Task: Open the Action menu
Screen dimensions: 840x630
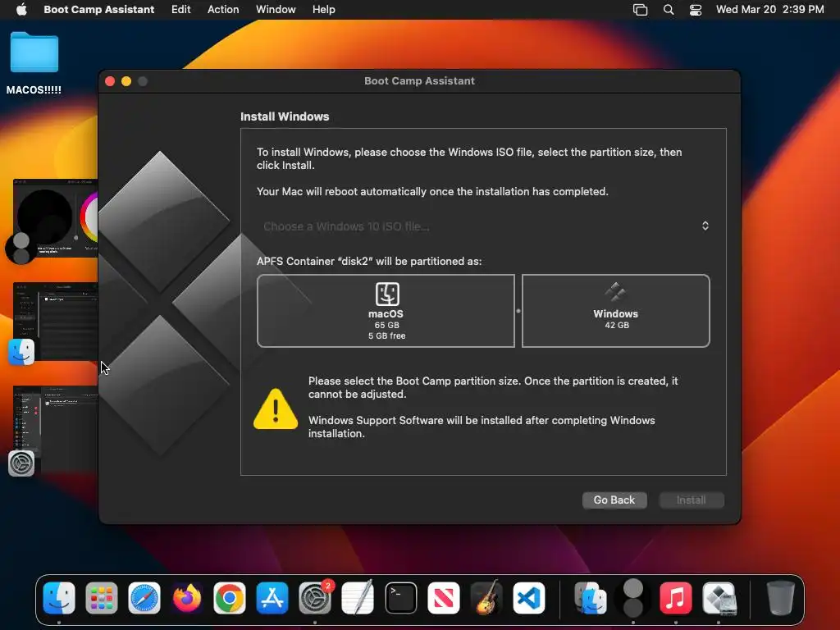Action: point(223,9)
